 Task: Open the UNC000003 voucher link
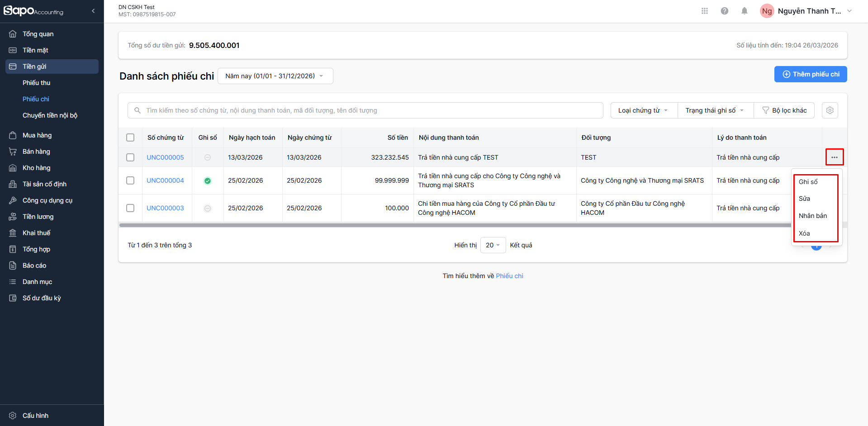(x=165, y=208)
